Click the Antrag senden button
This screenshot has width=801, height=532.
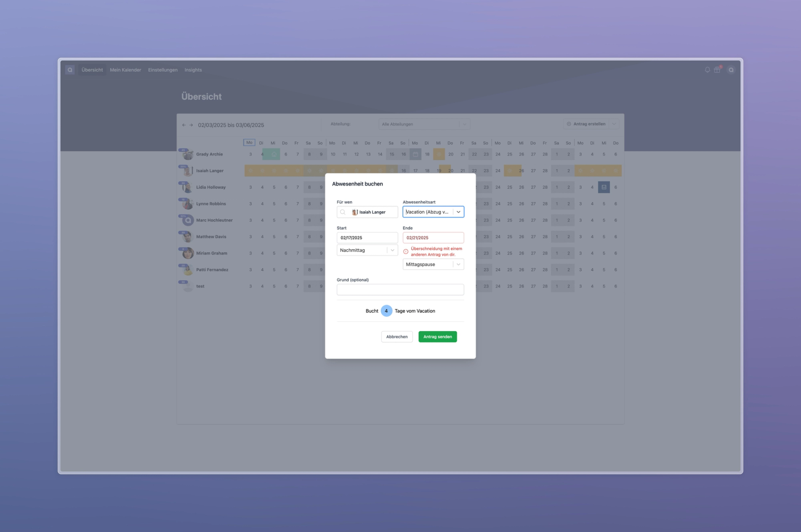437,337
